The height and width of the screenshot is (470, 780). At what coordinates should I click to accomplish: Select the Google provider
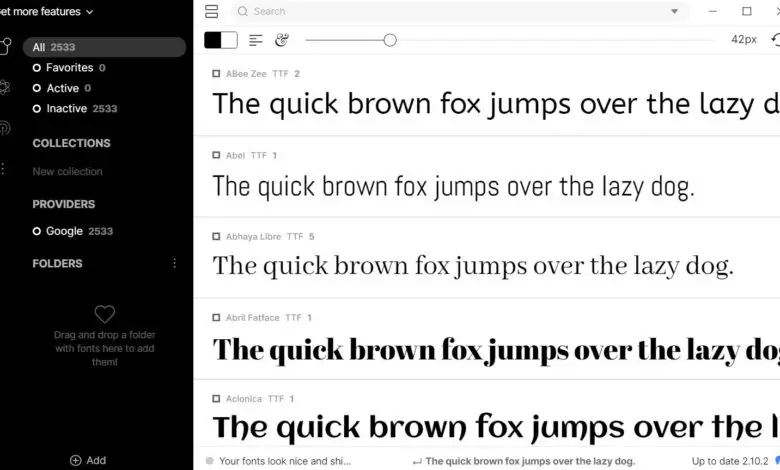point(73,231)
